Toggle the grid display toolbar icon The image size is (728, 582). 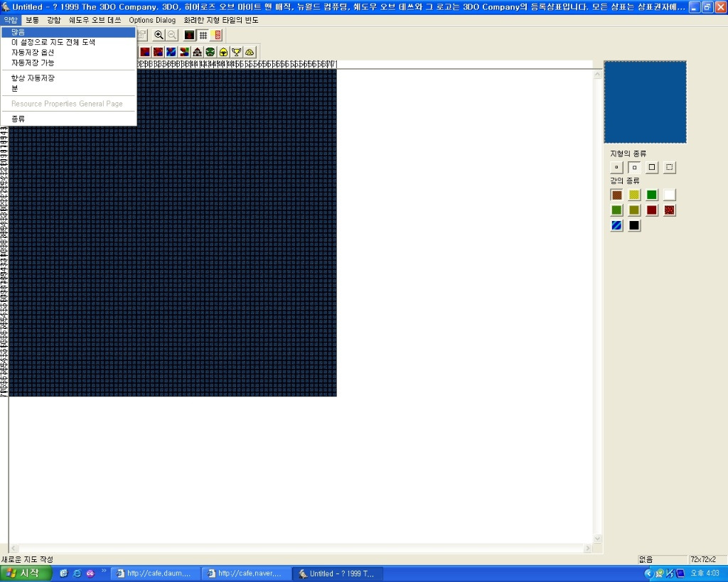click(x=203, y=35)
